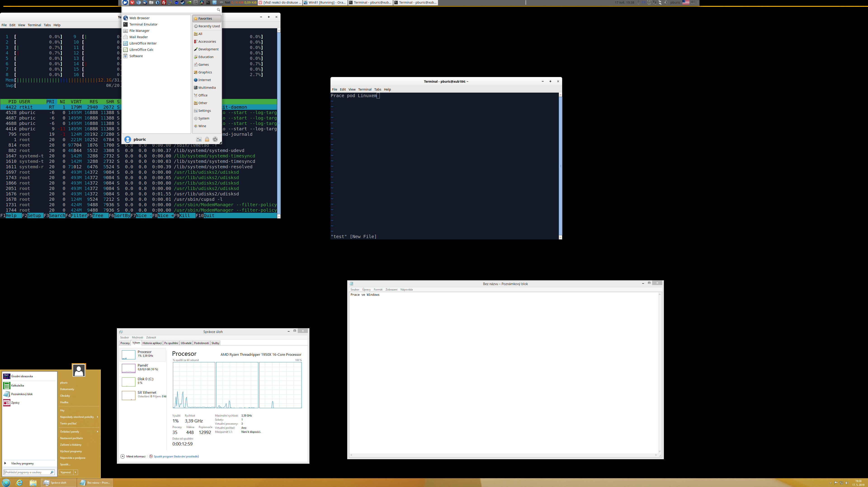Open File Explorer from Windows taskbar

[33, 483]
